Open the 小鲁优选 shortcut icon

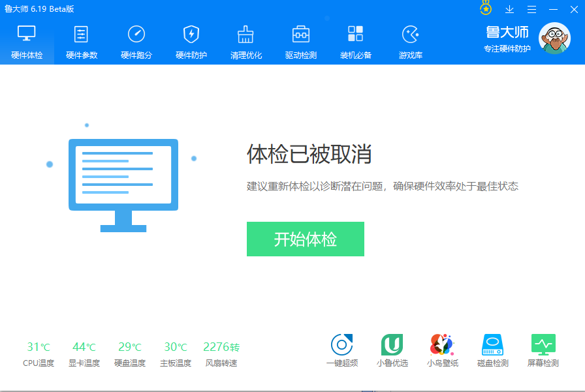tap(392, 350)
